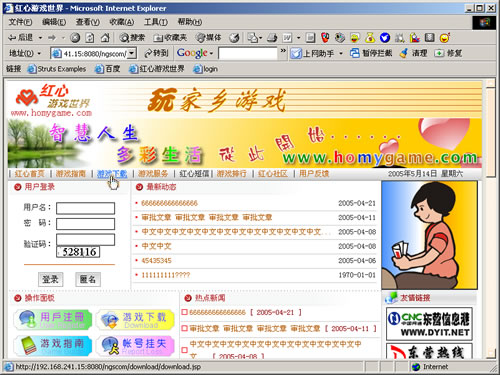Open the 游戏下载 nav tab
Viewport: 500px width, 375px height.
click(x=112, y=174)
